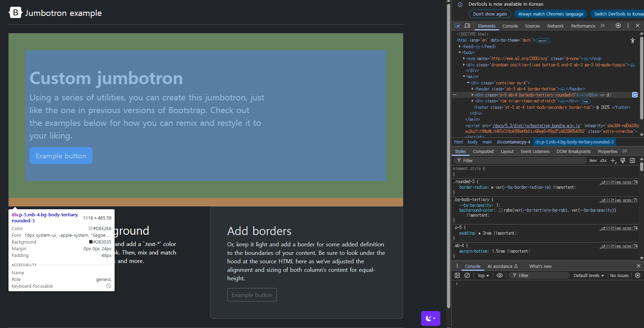Show more DevTools main tabs chevron
644x328 pixels.
click(x=603, y=25)
